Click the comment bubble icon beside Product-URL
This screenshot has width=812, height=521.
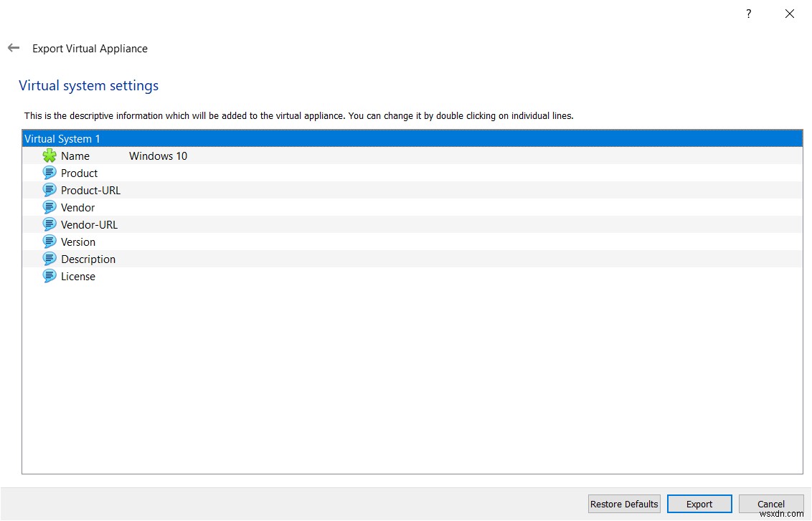click(x=49, y=190)
